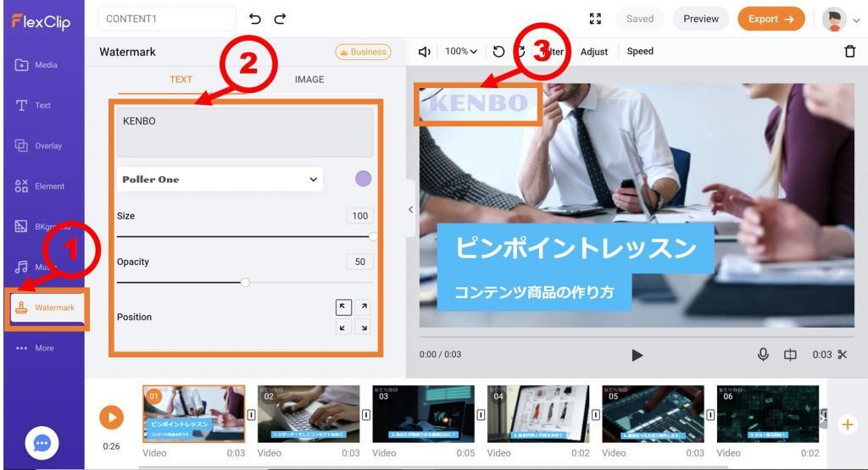Click the Opacity value field 50
Image resolution: width=868 pixels, height=470 pixels.
pyautogui.click(x=359, y=262)
